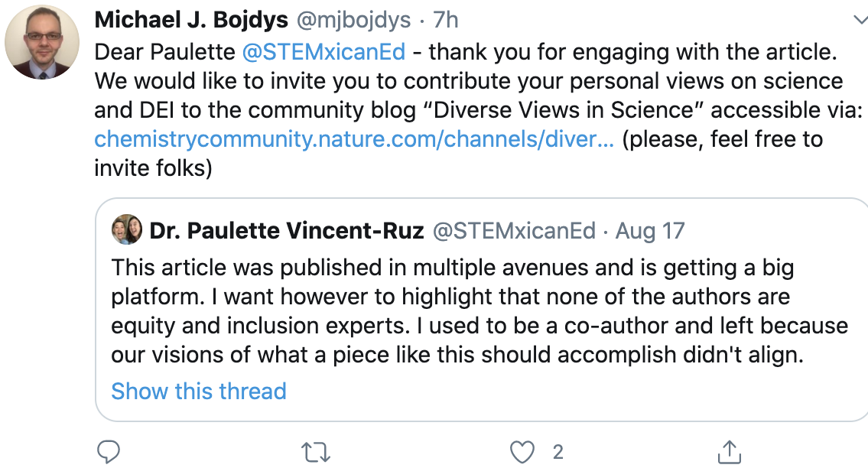The height and width of the screenshot is (468, 868).
Task: Click the @STEMxicanEd handle in quoted tweet
Action: click(x=514, y=230)
